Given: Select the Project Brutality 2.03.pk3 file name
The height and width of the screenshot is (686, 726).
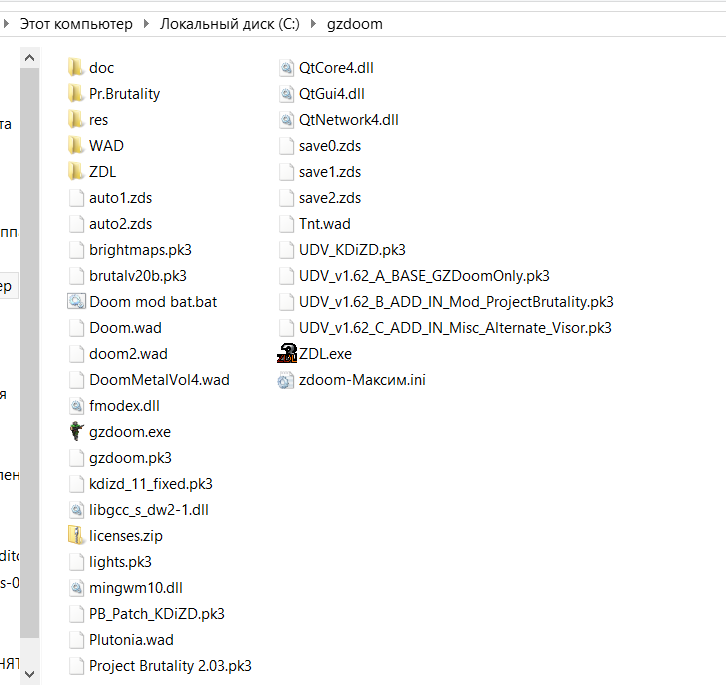Looking at the screenshot, I should point(170,666).
